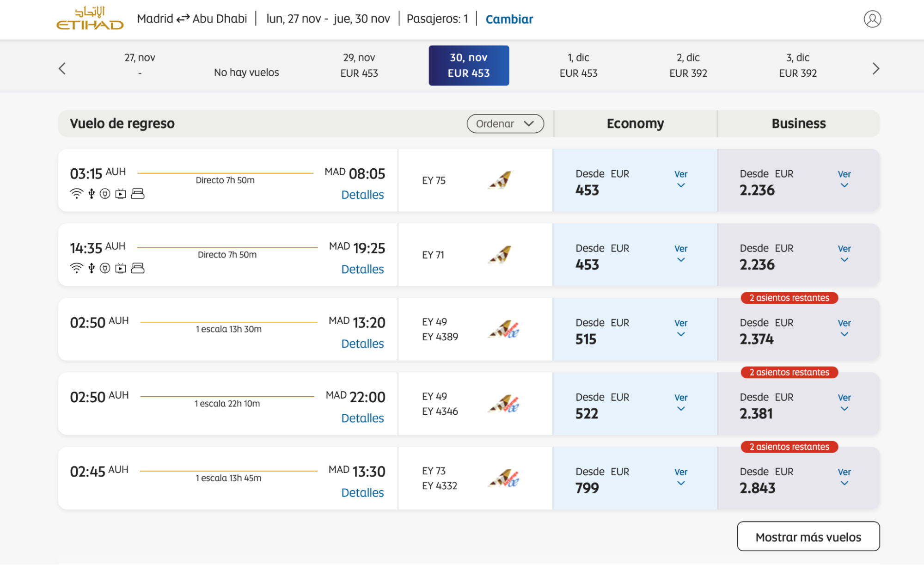Click the '1 escala 22h 10m' duration text
This screenshot has width=924, height=565.
click(227, 404)
